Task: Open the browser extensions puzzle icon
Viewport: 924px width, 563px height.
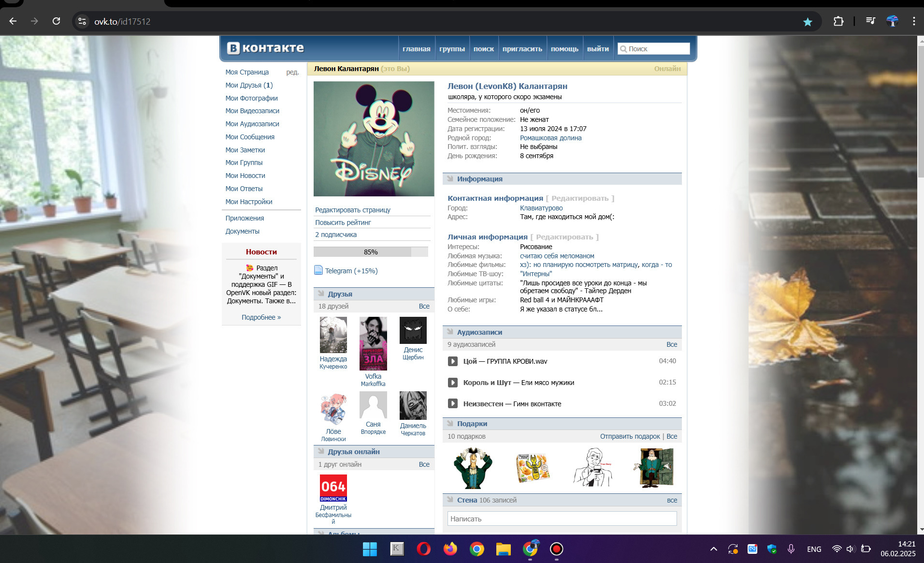Action: coord(838,21)
